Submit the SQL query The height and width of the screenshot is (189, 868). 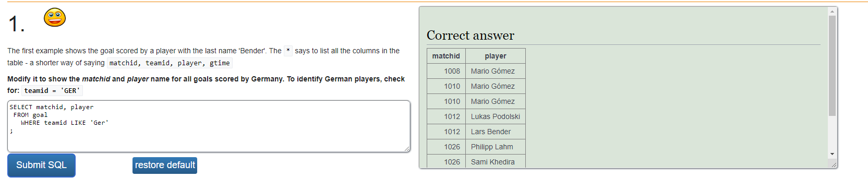[41, 165]
